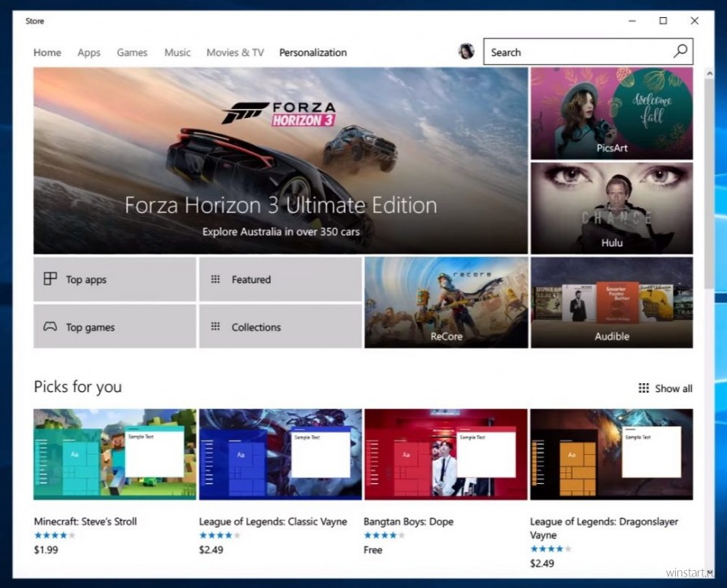The width and height of the screenshot is (727, 588).
Task: Click into the Search field
Action: coord(588,51)
